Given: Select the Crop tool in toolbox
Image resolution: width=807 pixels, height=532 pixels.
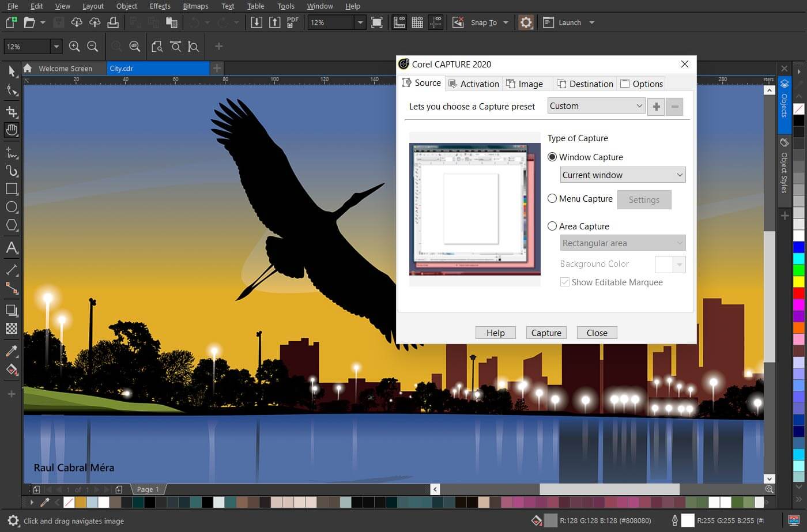Looking at the screenshot, I should [12, 111].
